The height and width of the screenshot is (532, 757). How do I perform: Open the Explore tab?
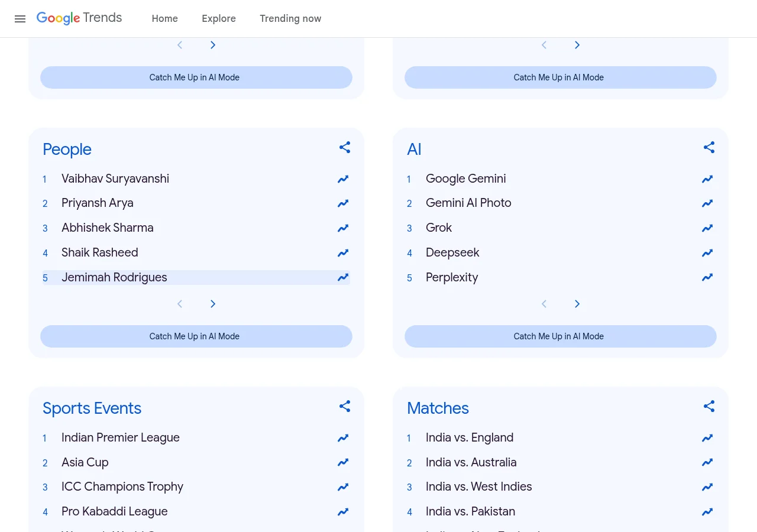(x=219, y=19)
